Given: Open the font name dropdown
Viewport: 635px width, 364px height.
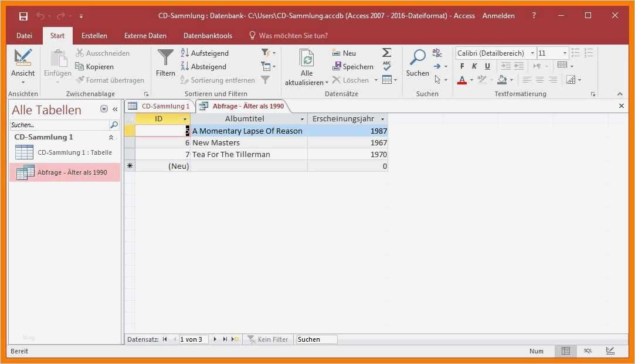Looking at the screenshot, I should click(x=532, y=53).
